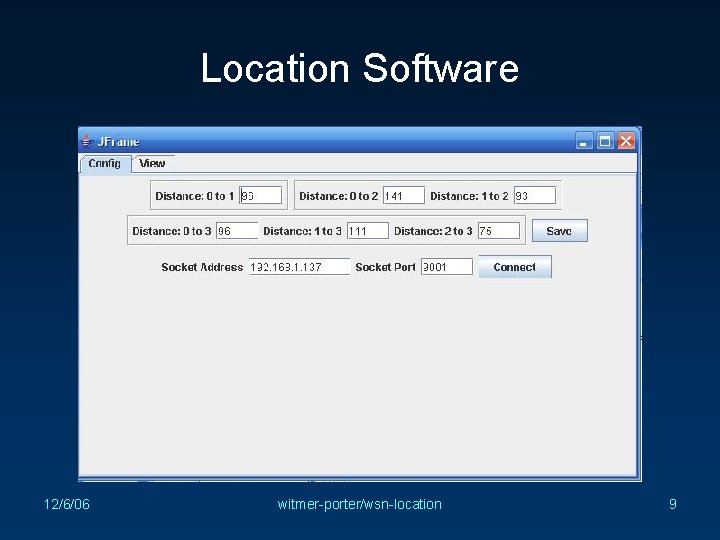The width and height of the screenshot is (720, 540).
Task: Focus the Distance 1 to 2 field
Action: [535, 195]
